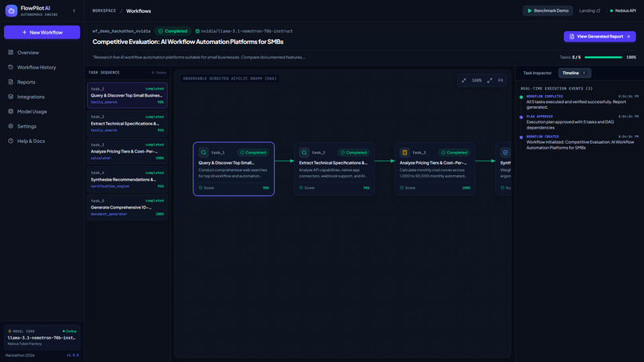Image resolution: width=644 pixels, height=362 pixels.
Task: Click the calculator tool label in task_3
Action: [x=101, y=158]
